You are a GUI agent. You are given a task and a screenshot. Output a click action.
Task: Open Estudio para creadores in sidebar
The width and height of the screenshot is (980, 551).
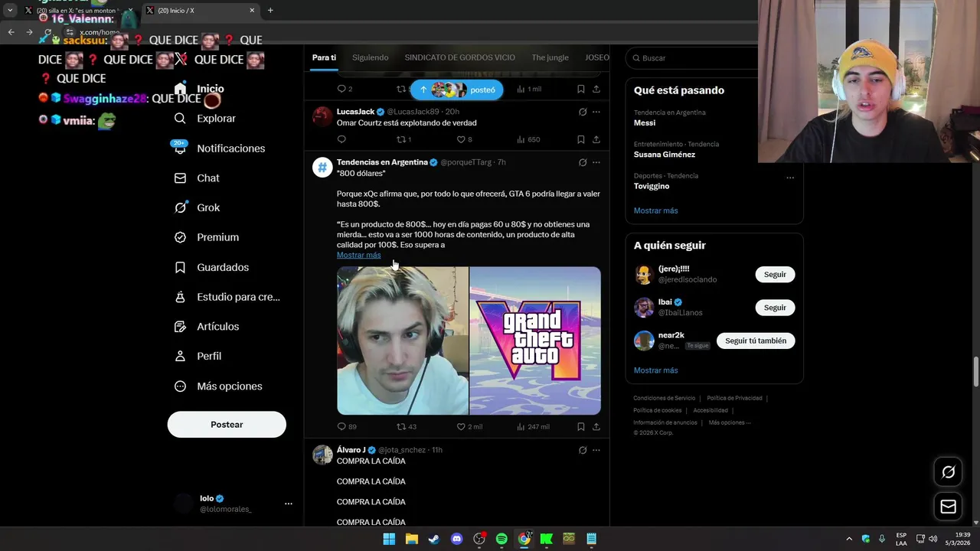227,297
